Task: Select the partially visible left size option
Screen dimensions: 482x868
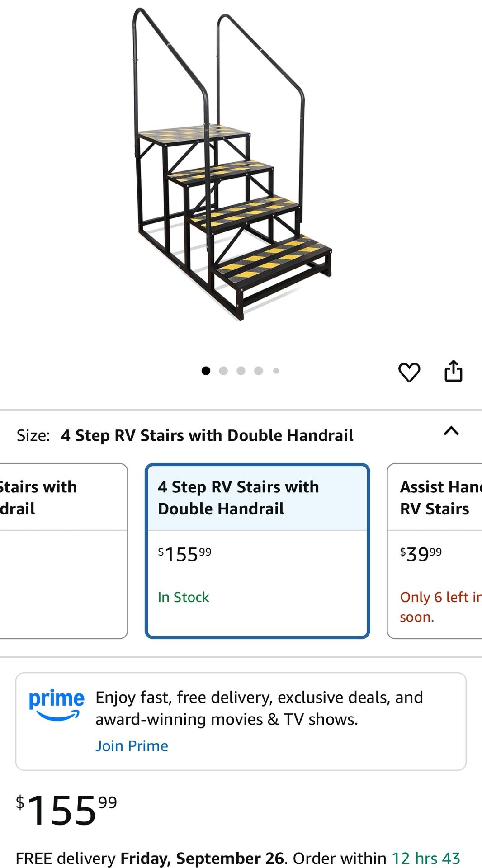Action: coord(63,551)
